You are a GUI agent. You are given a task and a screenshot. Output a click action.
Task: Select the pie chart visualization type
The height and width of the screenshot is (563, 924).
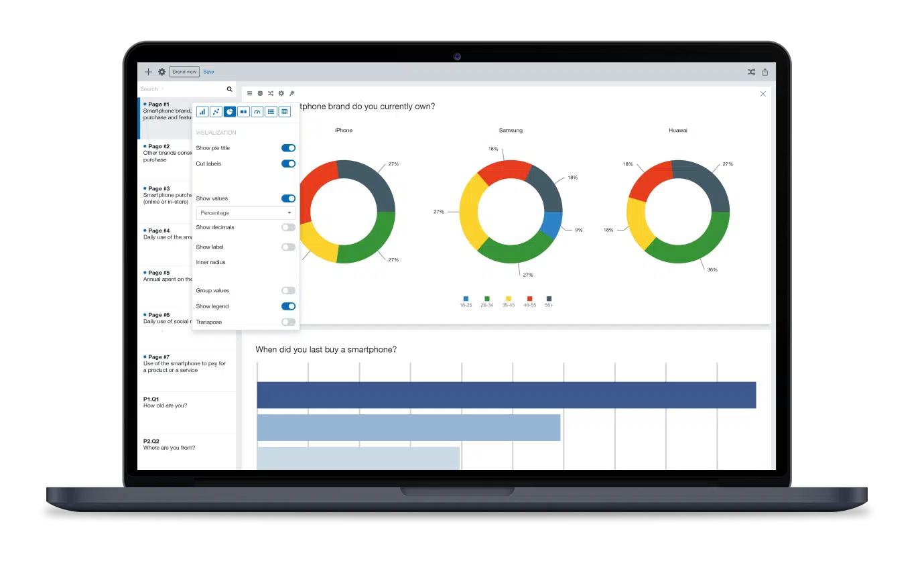tap(230, 112)
